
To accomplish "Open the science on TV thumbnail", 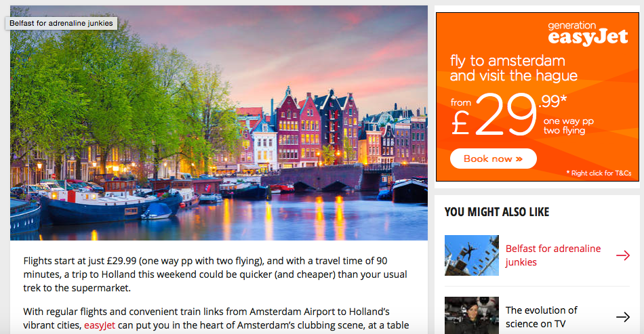I will pyautogui.click(x=472, y=315).
